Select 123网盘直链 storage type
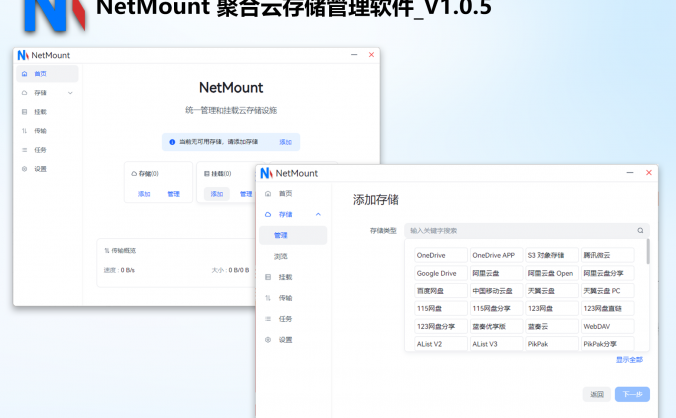The image size is (676, 418). click(x=607, y=309)
